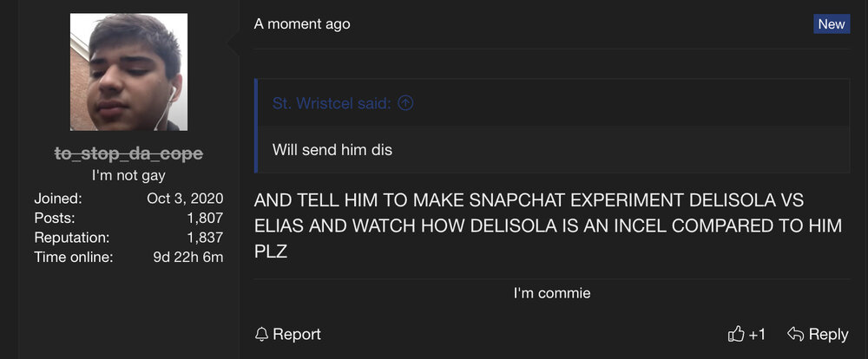
Task: Jump to quoted post via up-arrow icon
Action: [404, 103]
